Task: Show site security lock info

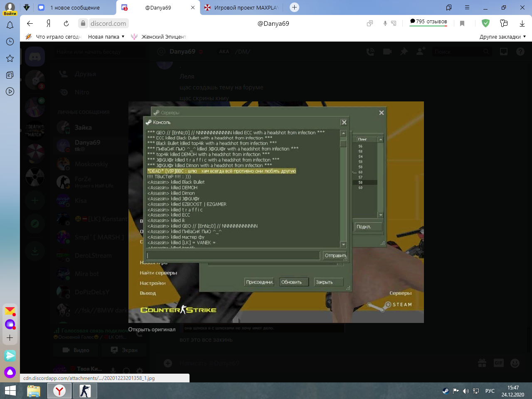Action: pyautogui.click(x=83, y=23)
